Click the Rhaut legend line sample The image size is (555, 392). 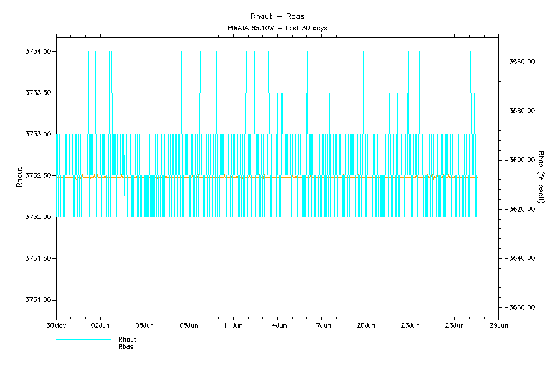point(83,340)
